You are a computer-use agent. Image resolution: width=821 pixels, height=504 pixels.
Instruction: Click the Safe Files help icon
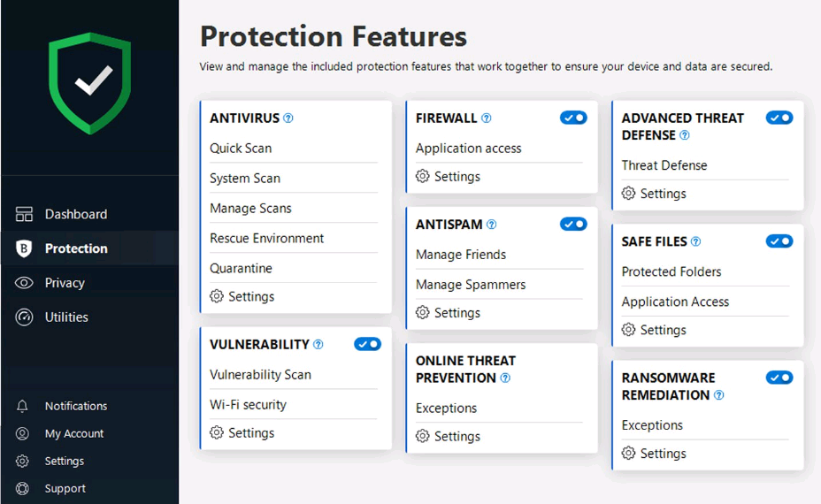tap(696, 241)
